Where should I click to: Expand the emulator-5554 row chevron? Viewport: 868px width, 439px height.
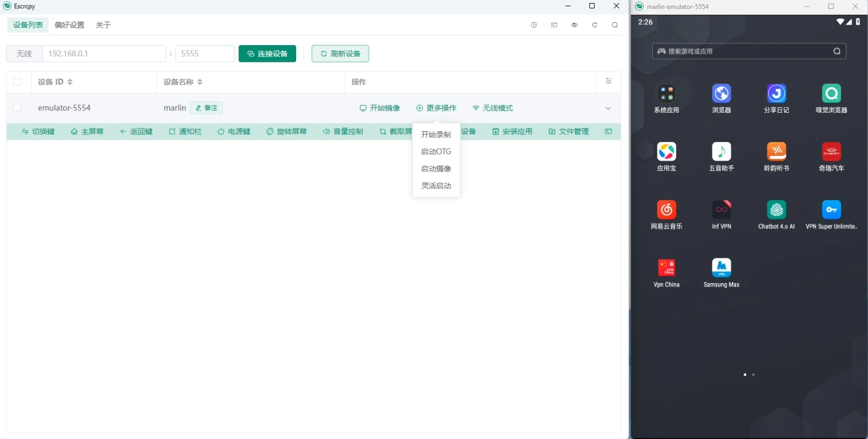coord(608,108)
